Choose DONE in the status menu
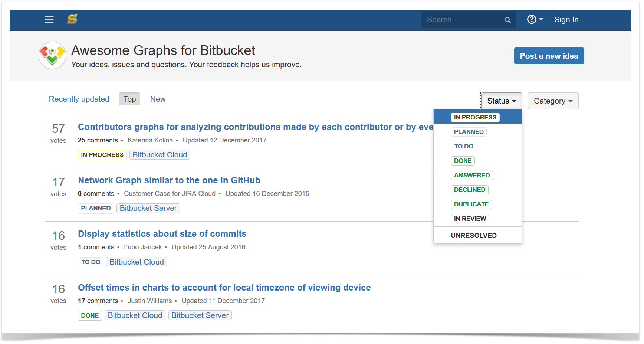This screenshot has width=644, height=344. [x=477, y=161]
